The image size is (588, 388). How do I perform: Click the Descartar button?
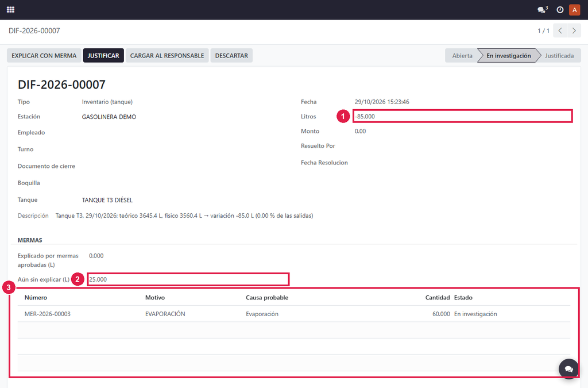pyautogui.click(x=231, y=56)
